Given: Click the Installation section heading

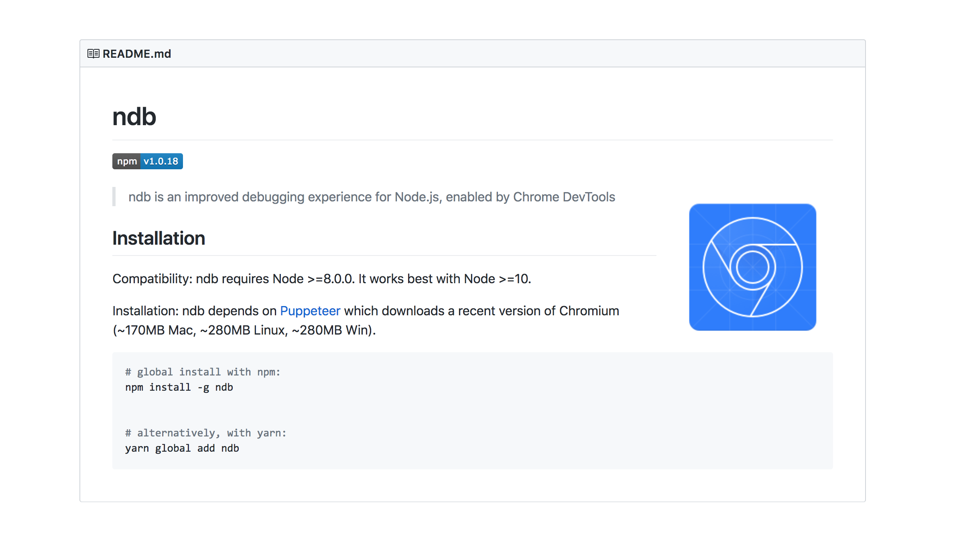Looking at the screenshot, I should pos(158,238).
